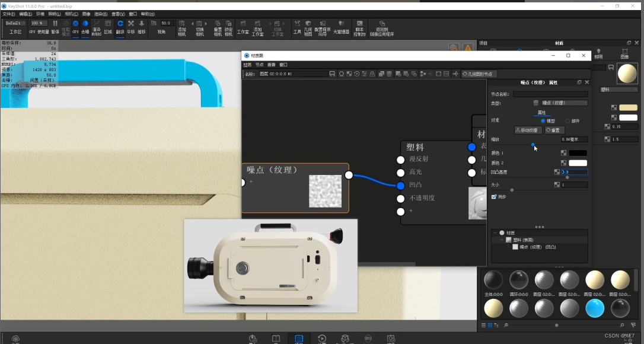Open the 类型 噪点（纹理） dropdown
Screen dimensions: 644x344
pyautogui.click(x=565, y=103)
